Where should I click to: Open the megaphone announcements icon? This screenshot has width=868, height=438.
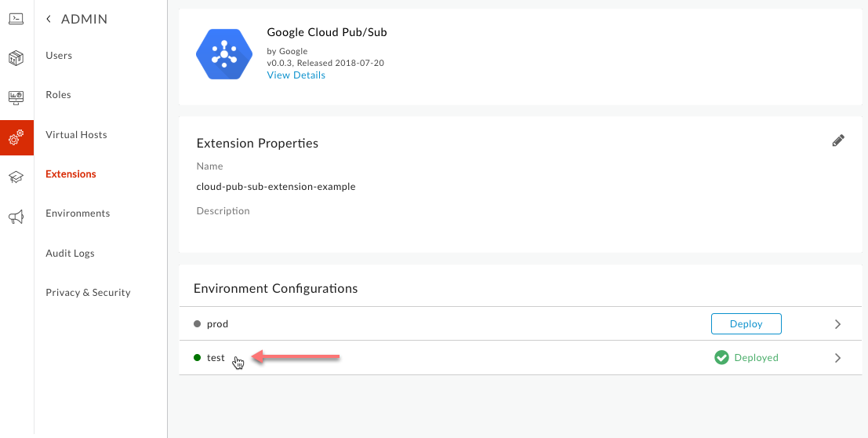coord(16,217)
